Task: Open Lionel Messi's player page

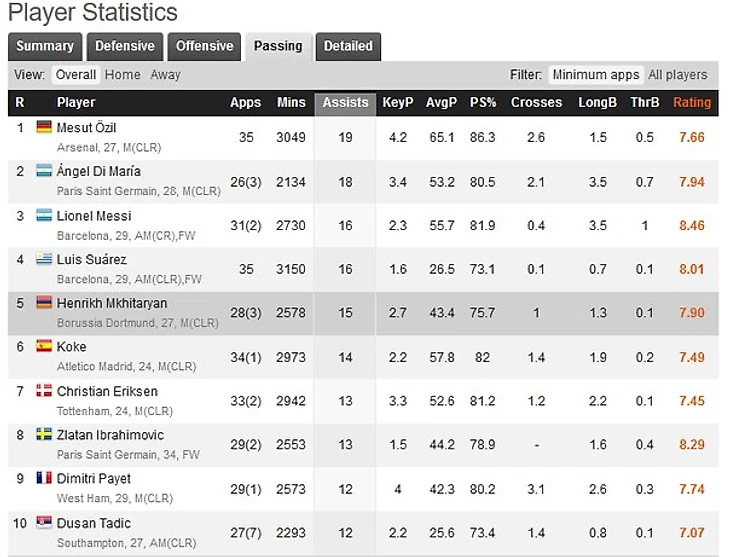Action: coord(94,215)
